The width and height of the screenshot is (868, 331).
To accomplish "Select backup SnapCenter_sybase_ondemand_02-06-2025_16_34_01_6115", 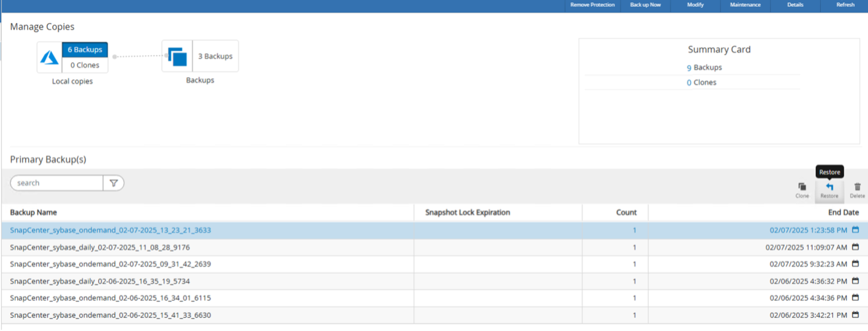I will [110, 298].
